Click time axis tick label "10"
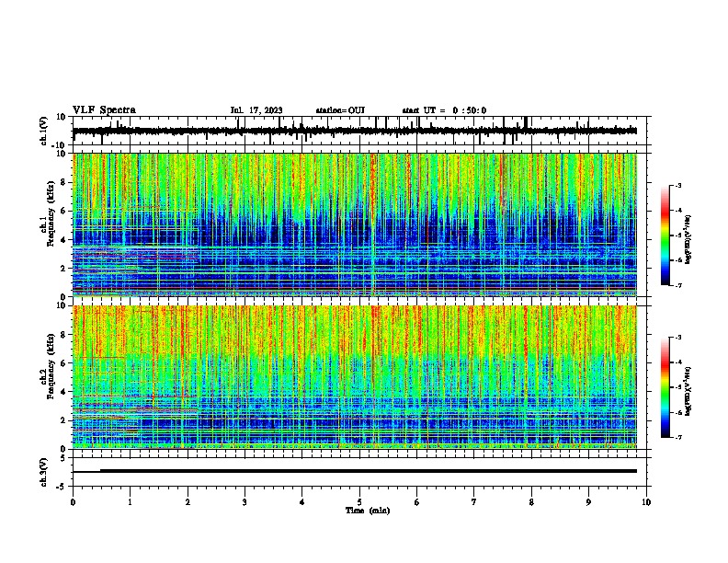The height and width of the screenshot is (563, 728). coord(646,502)
